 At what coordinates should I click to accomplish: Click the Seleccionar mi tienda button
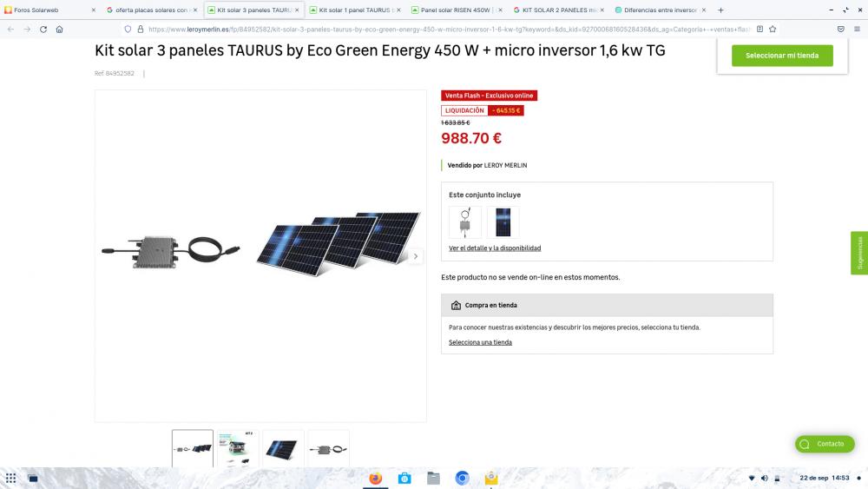pyautogui.click(x=782, y=56)
